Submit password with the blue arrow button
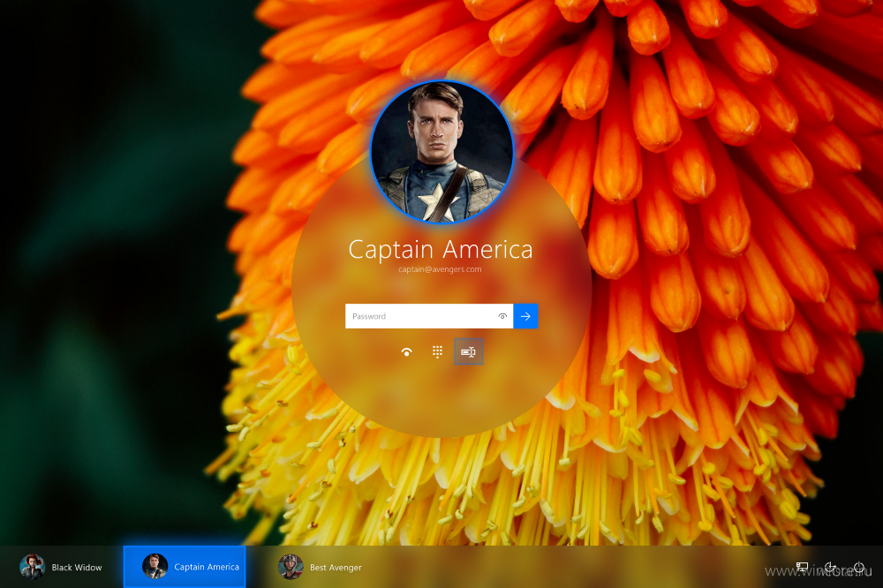The image size is (883, 588). 525,316
